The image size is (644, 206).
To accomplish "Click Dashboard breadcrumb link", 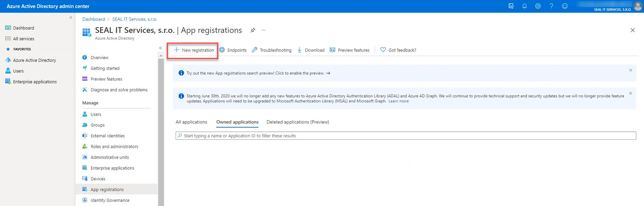I will click(x=94, y=19).
